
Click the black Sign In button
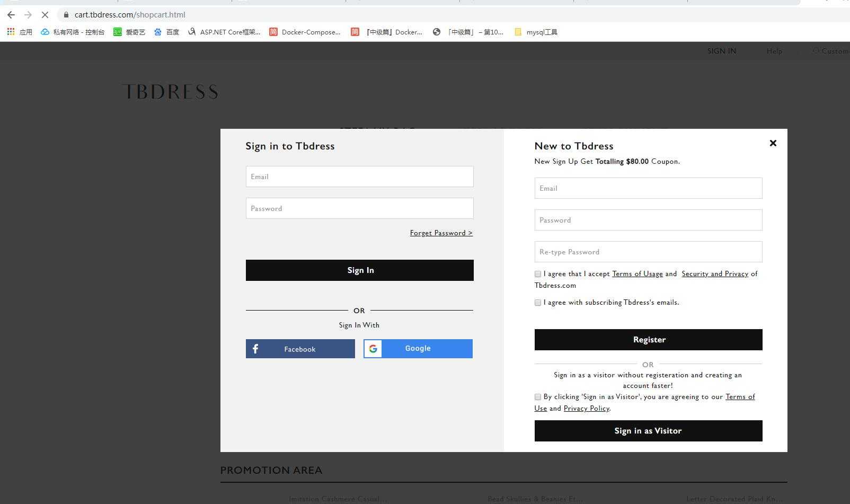pos(359,270)
